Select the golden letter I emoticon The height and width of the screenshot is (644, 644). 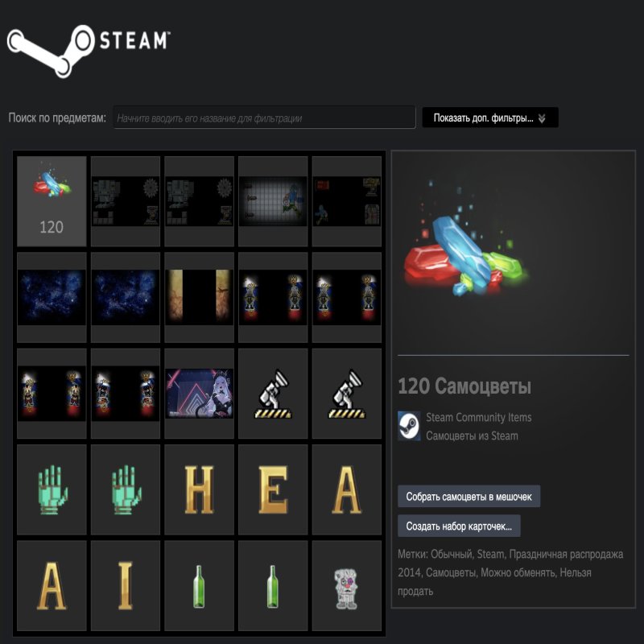[x=125, y=585]
